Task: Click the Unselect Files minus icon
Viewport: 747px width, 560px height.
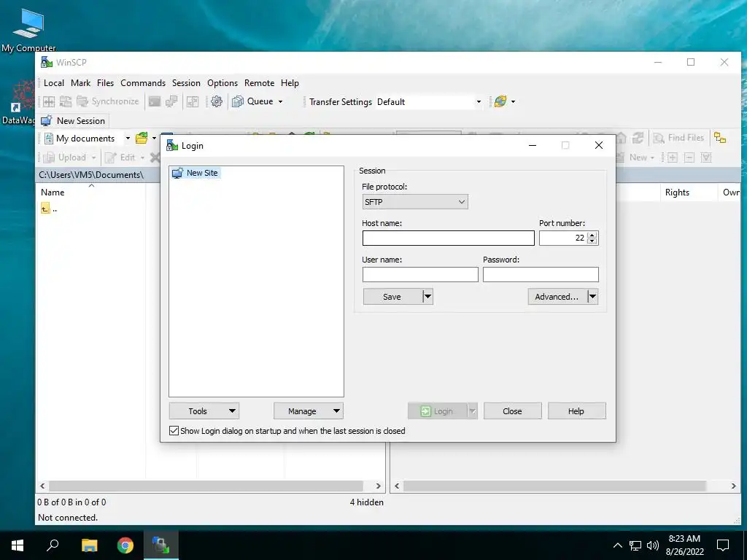Action: (689, 157)
